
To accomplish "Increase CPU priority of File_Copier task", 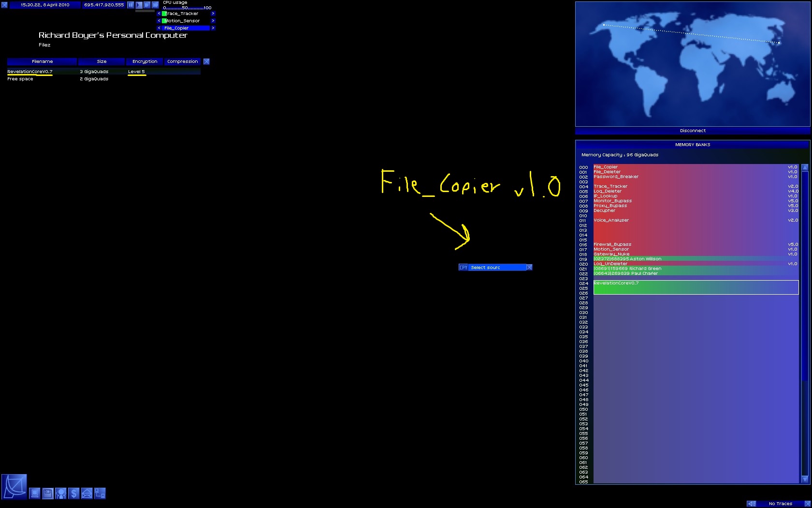I will pyautogui.click(x=213, y=28).
